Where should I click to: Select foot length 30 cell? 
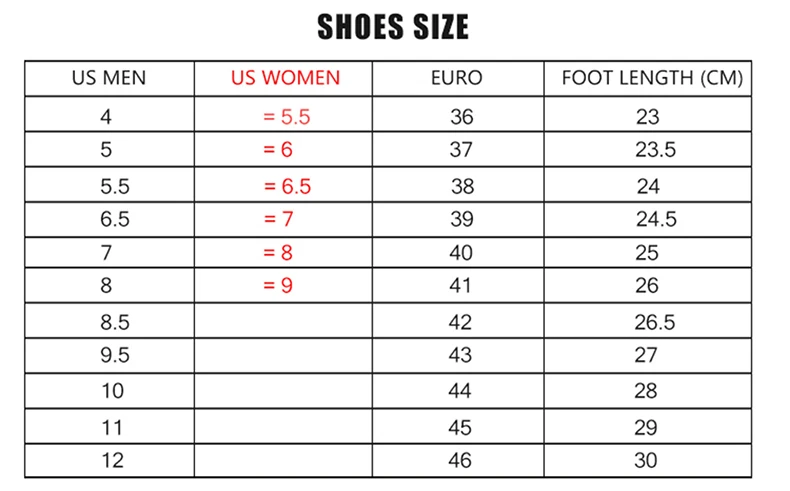[645, 460]
